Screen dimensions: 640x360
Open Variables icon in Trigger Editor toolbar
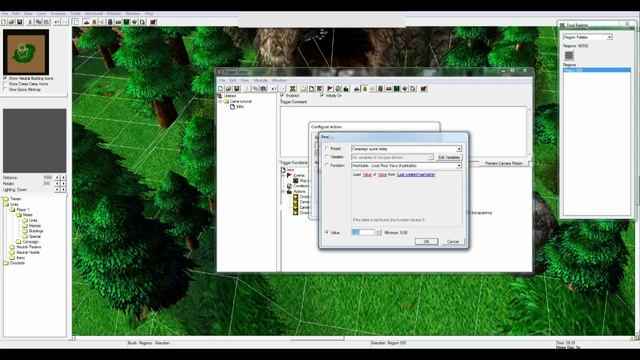click(x=293, y=89)
